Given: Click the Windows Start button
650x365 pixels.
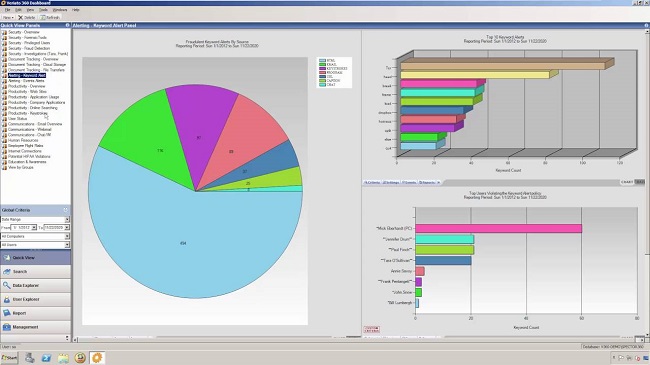Looking at the screenshot, I should click(x=9, y=357).
